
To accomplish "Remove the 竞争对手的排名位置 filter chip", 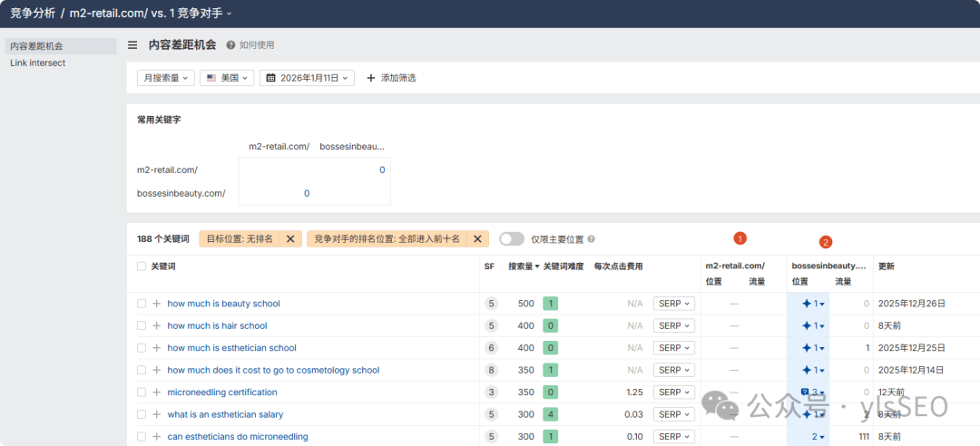I will [477, 238].
